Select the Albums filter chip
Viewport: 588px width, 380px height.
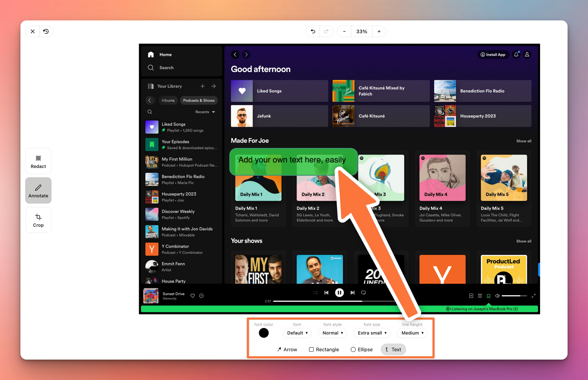click(168, 100)
